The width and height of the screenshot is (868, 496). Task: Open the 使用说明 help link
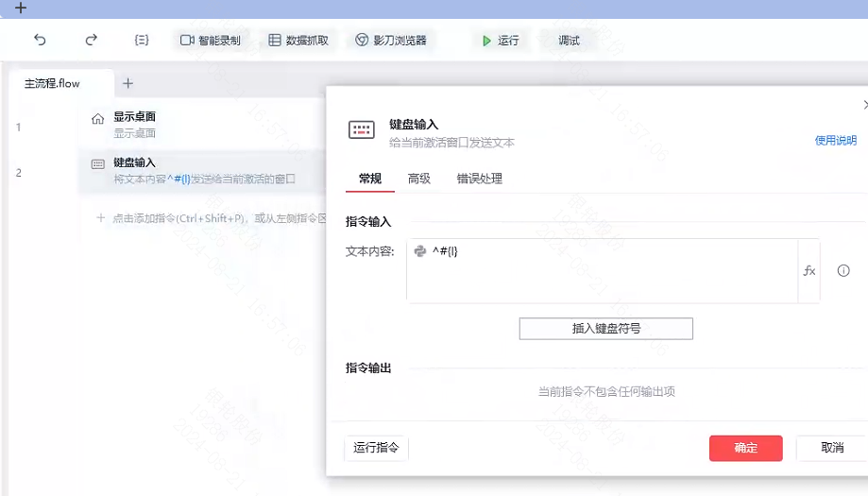click(835, 141)
